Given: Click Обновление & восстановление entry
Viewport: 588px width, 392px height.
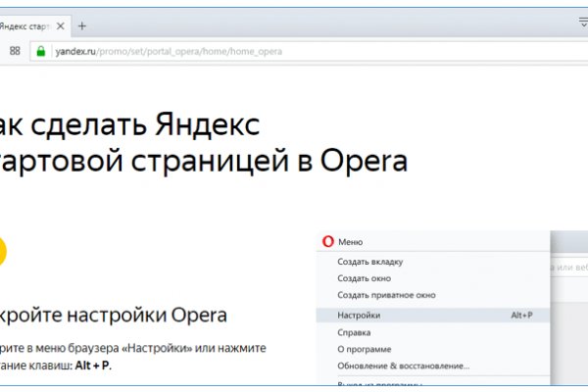Looking at the screenshot, I should [403, 366].
